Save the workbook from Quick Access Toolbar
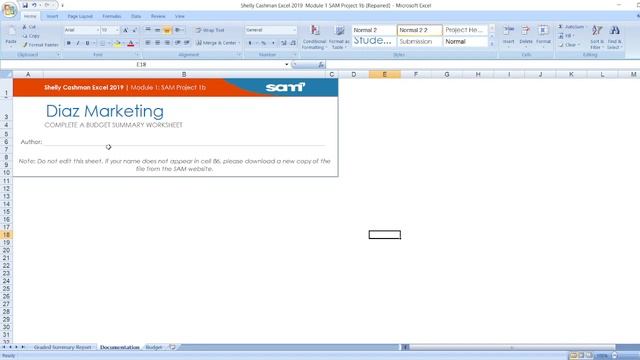Viewport: 640px width, 360px height. coord(25,5)
